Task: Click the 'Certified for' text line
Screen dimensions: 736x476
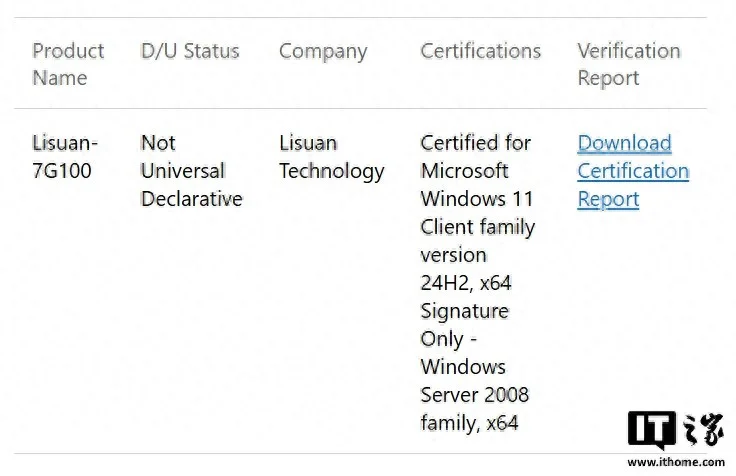Action: click(x=475, y=143)
